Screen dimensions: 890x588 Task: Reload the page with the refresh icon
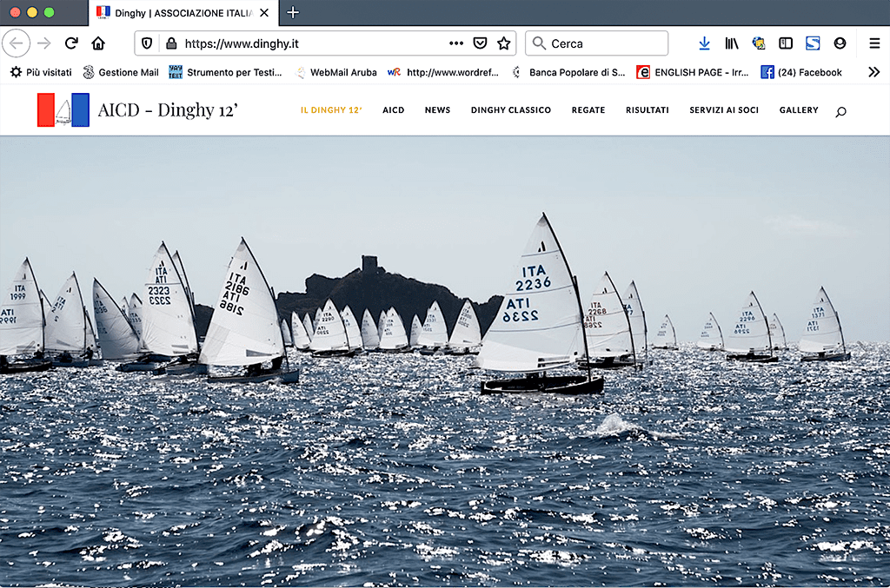coord(71,43)
